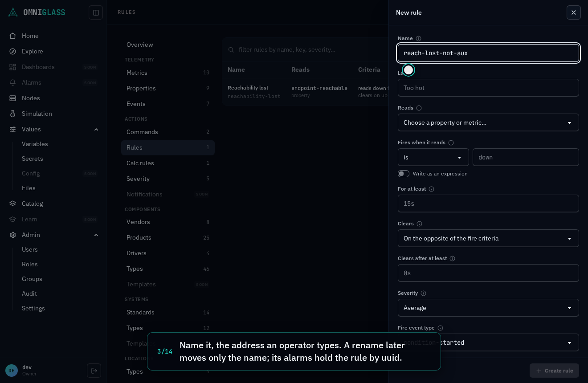Click the Nodes server icon
588x383 pixels.
coord(13,98)
